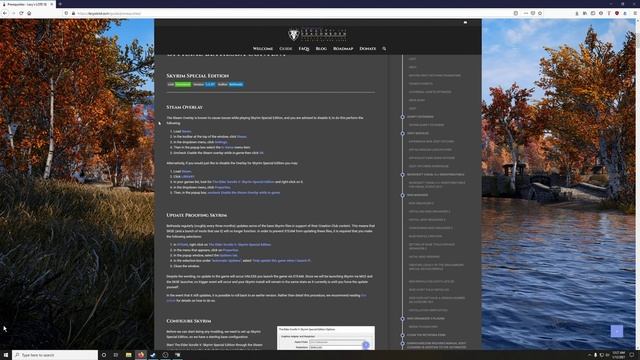Click the site search magnifier icon
The image size is (640, 360).
click(x=384, y=49)
